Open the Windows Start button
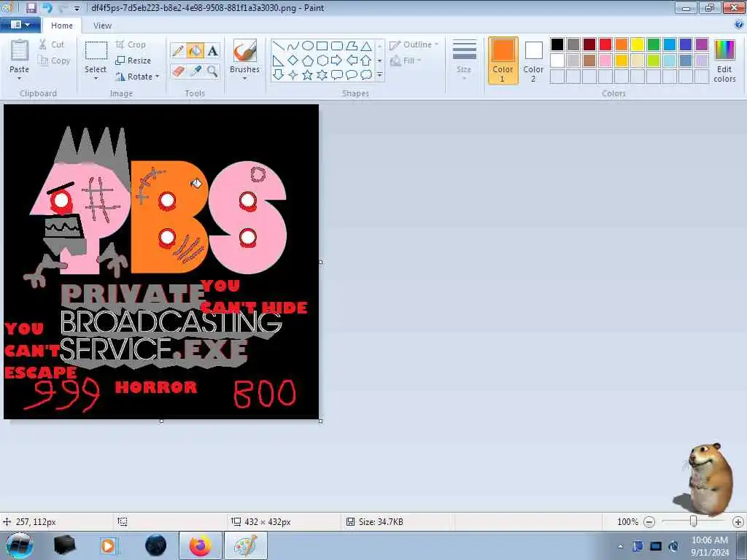The image size is (747, 560). point(20,545)
